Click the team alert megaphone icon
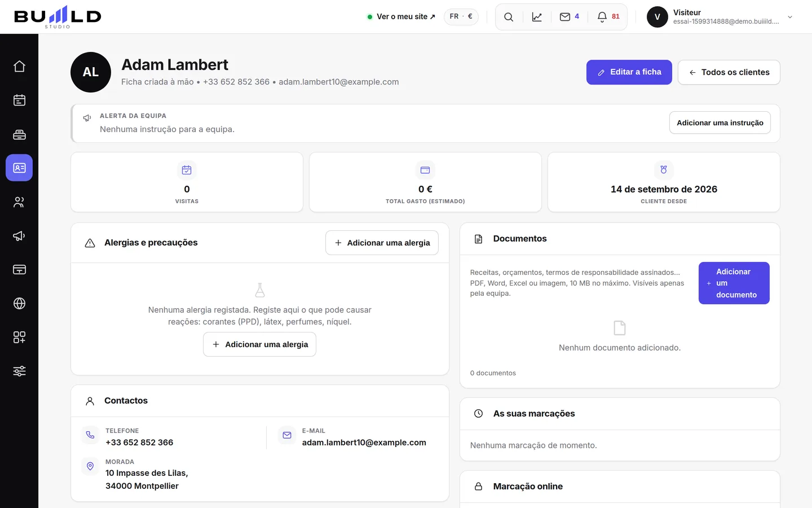The image size is (812, 508). click(87, 118)
